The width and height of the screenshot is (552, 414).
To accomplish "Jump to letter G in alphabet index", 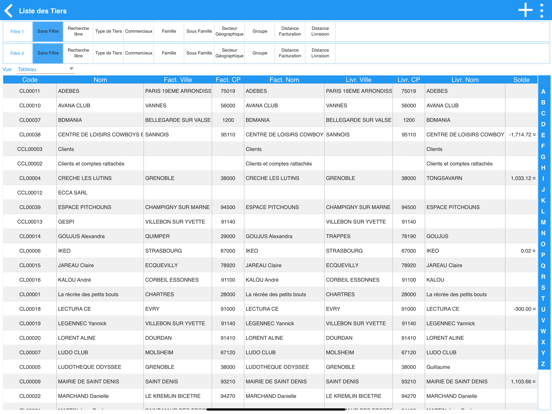I will click(543, 157).
